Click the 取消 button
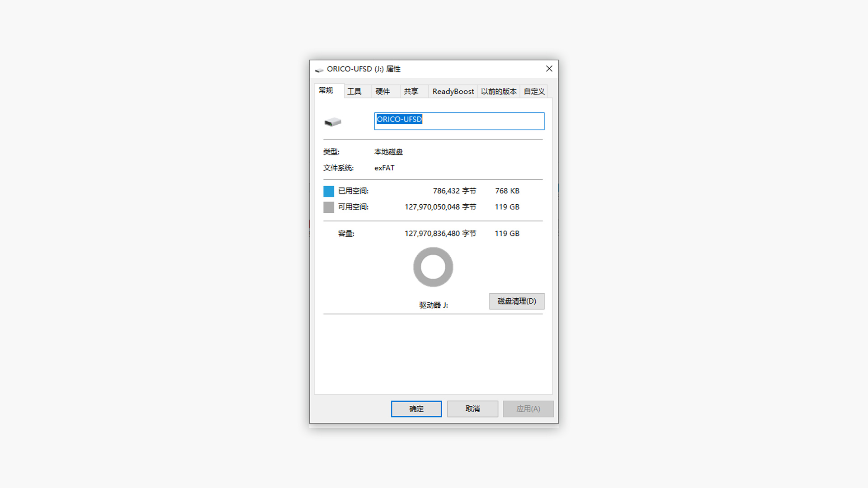868x488 pixels. tap(472, 409)
